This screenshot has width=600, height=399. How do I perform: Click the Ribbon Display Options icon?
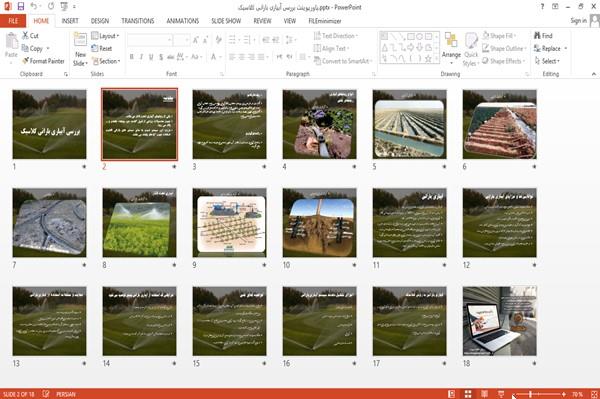click(x=555, y=7)
